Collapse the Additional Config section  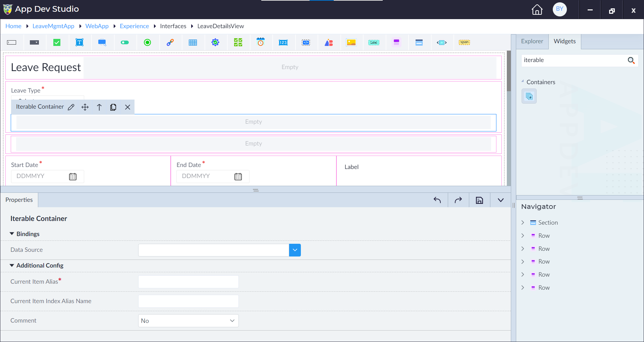coord(12,265)
